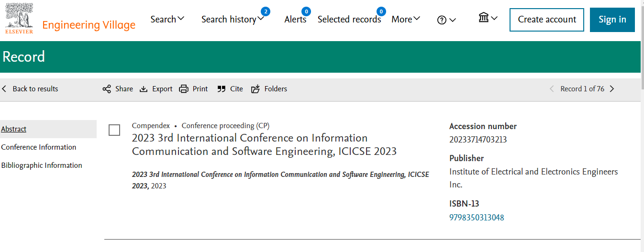Click the Elsevier tree logo
The image size is (644, 252).
click(x=20, y=19)
